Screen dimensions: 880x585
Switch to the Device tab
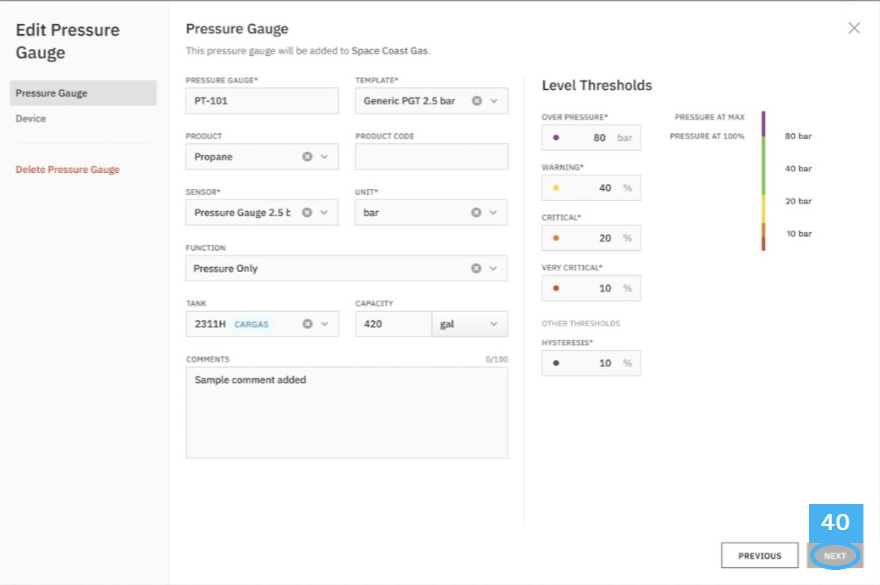click(x=31, y=118)
